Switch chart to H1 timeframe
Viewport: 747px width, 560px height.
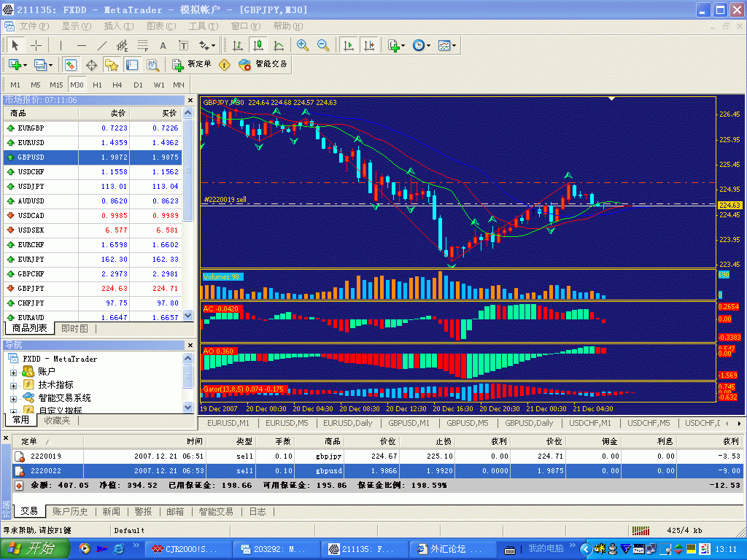click(97, 85)
